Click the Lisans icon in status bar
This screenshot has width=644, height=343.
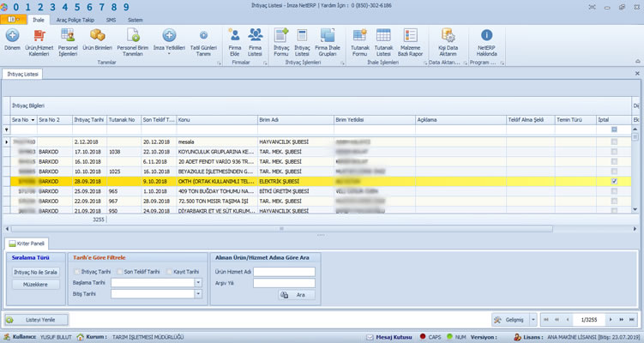(x=517, y=337)
